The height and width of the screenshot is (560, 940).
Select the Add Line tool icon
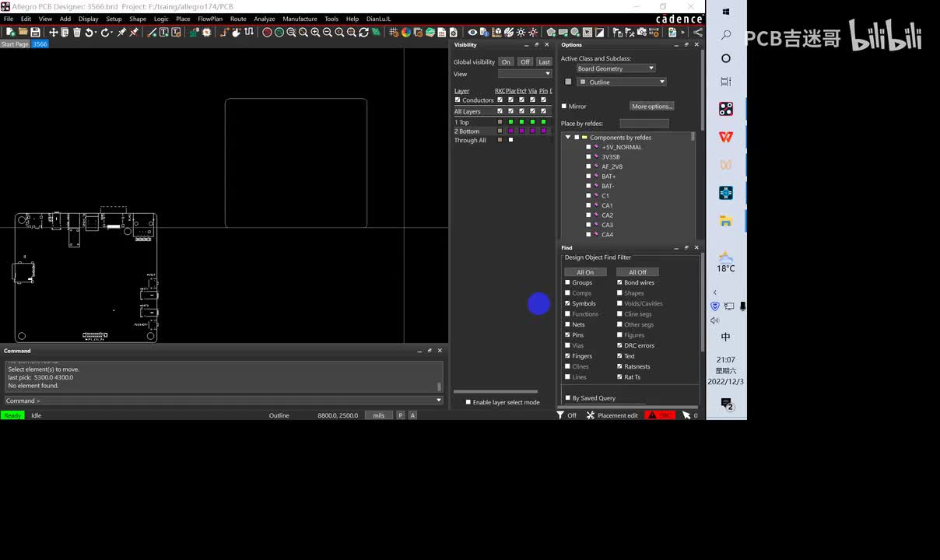[153, 32]
